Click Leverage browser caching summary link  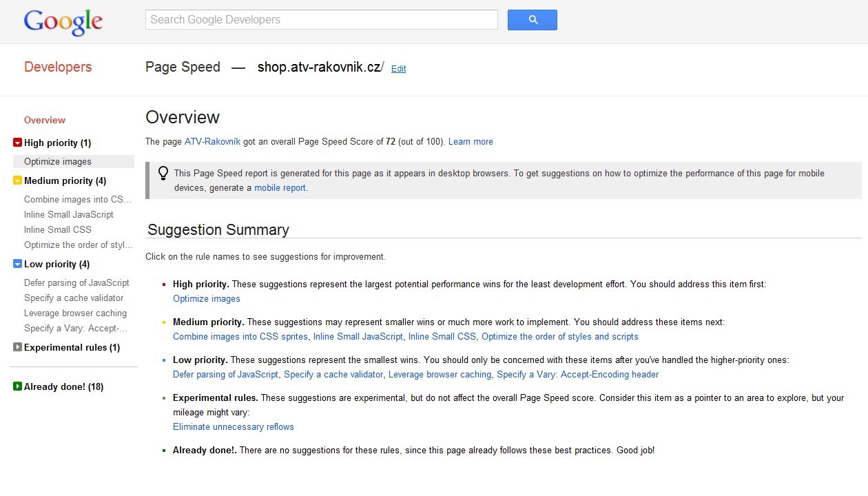click(x=440, y=374)
